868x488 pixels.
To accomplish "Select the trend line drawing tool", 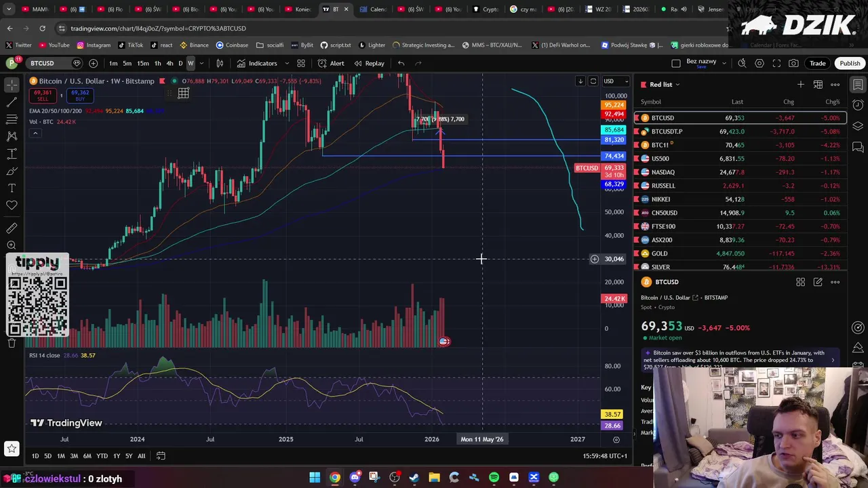I will coord(12,102).
